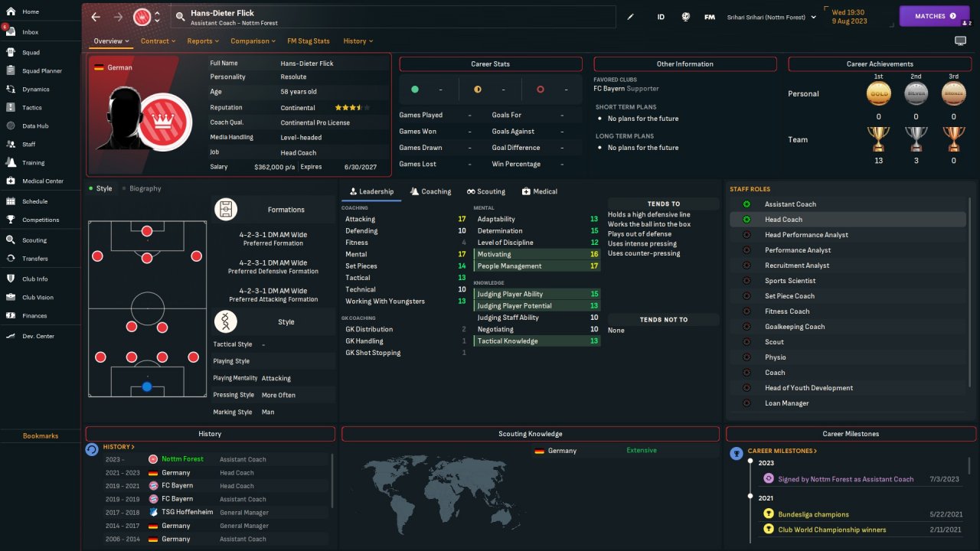980x551 pixels.
Task: Open the Career Milestones link
Action: (x=782, y=451)
